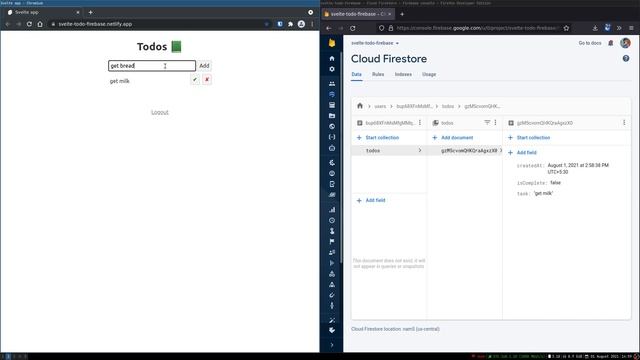
Task: Open three-dot menu for todos collection column
Action: [496, 122]
